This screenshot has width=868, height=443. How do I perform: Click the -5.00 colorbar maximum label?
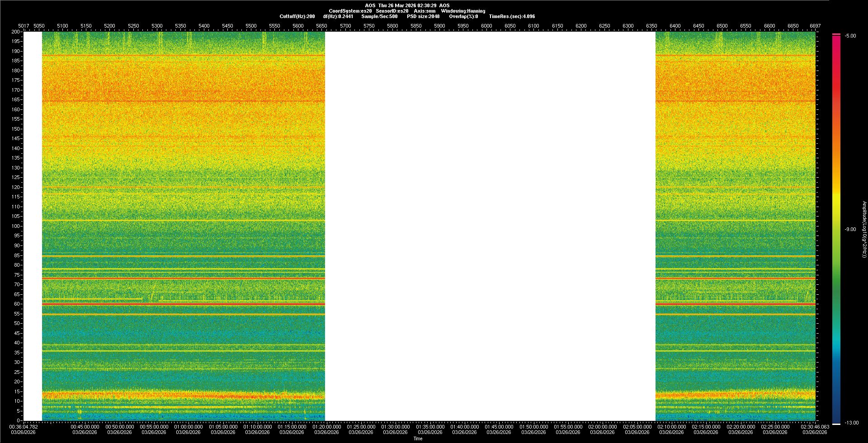(850, 36)
